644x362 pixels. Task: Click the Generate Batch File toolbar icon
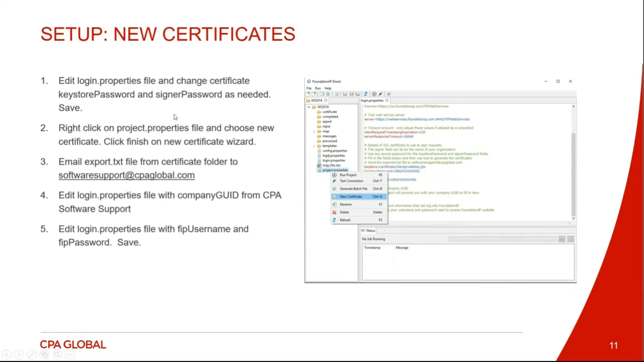click(389, 94)
